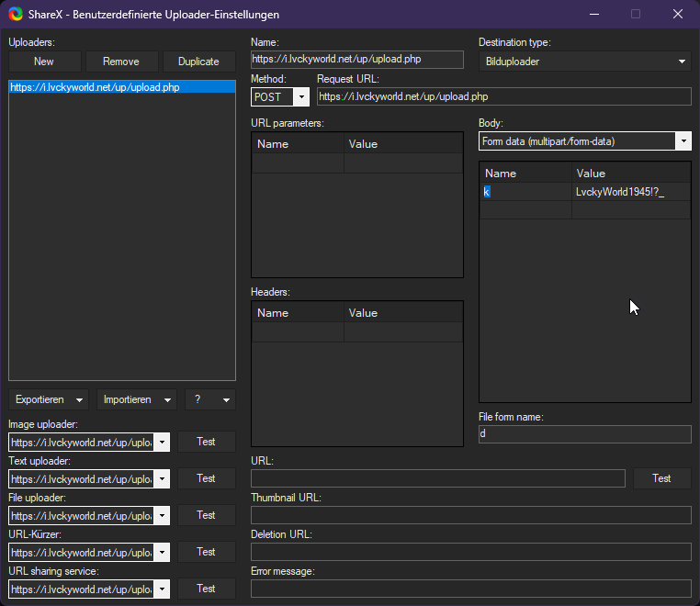Image resolution: width=700 pixels, height=606 pixels.
Task: Duplicate the selected uploader
Action: [198, 62]
